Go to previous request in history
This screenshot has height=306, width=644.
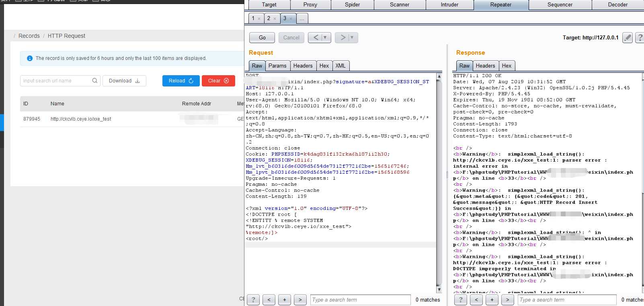click(x=316, y=37)
